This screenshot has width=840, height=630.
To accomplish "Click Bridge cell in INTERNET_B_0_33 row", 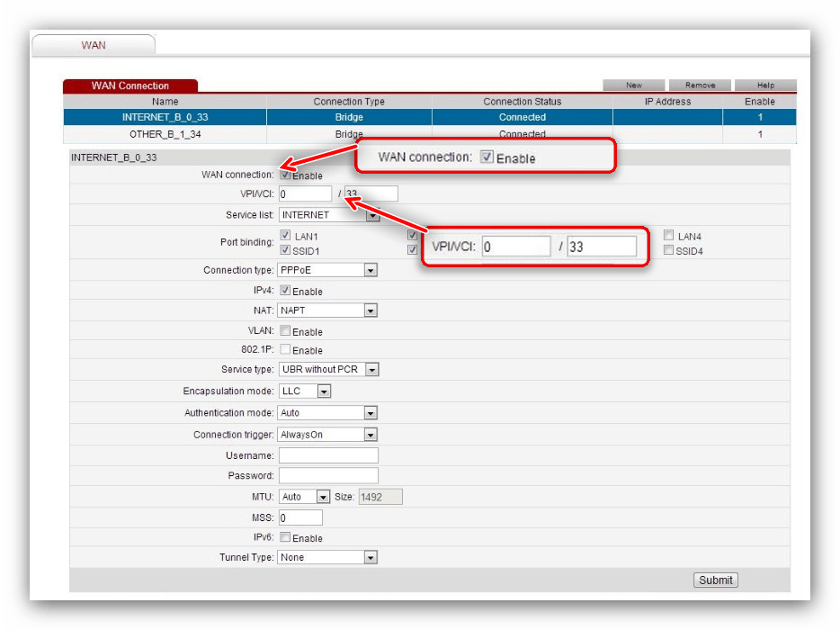I will pos(349,117).
